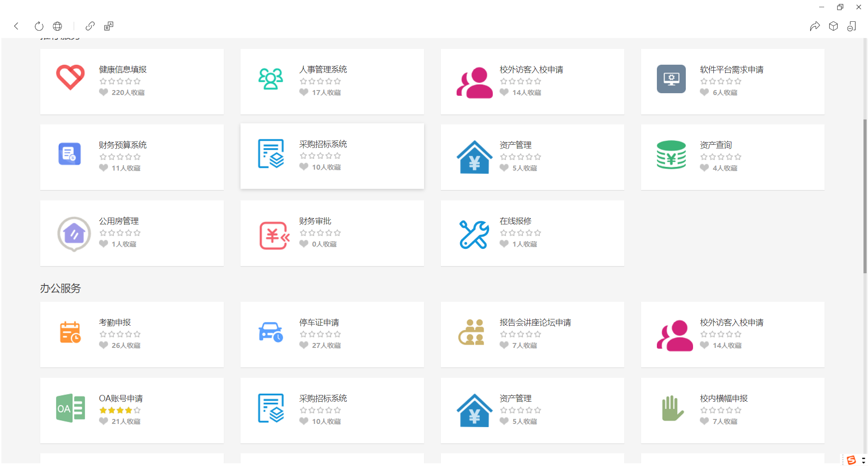
Task: Share page using the forward arrow icon
Action: (x=815, y=26)
